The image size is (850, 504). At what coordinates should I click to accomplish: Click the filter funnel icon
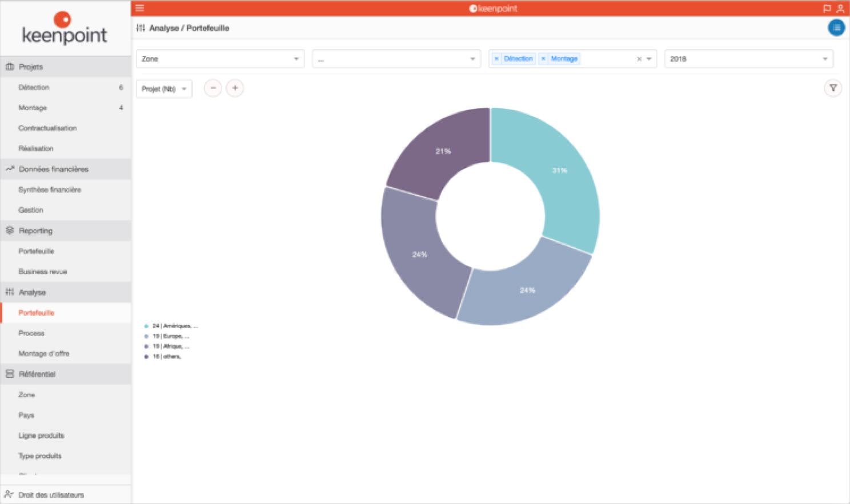click(x=833, y=88)
